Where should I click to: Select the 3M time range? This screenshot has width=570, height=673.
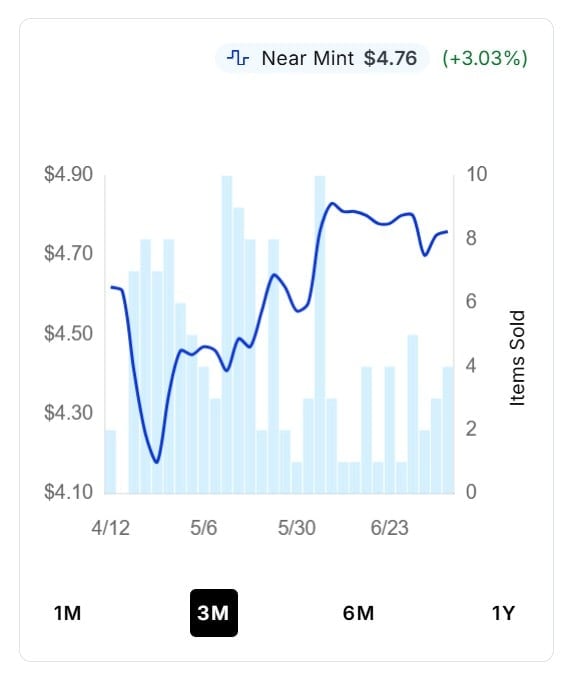point(214,613)
